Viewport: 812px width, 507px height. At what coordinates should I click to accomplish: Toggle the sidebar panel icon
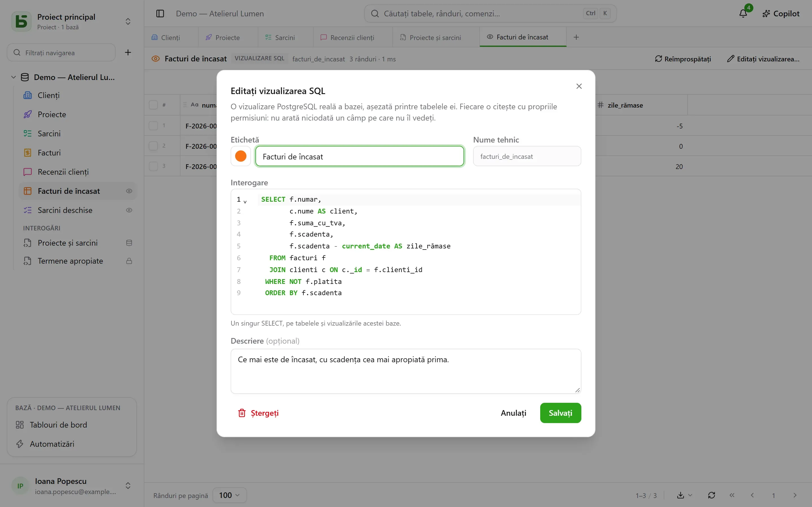(x=160, y=14)
